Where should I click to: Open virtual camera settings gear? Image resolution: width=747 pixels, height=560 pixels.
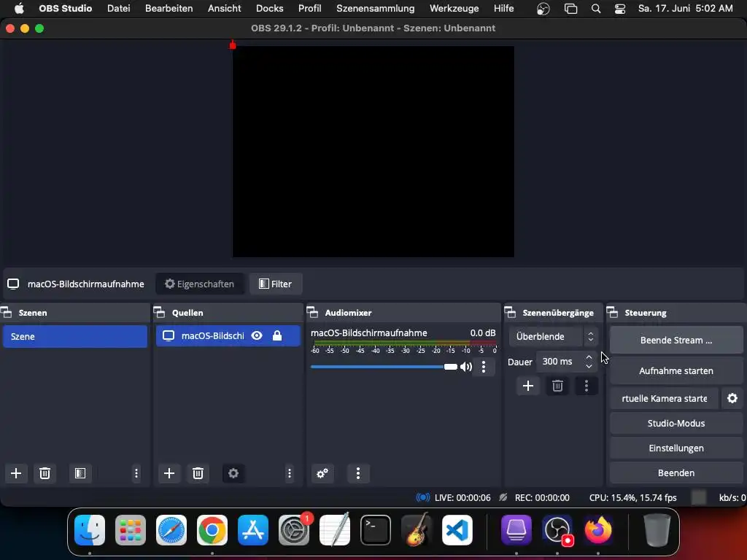pos(732,398)
